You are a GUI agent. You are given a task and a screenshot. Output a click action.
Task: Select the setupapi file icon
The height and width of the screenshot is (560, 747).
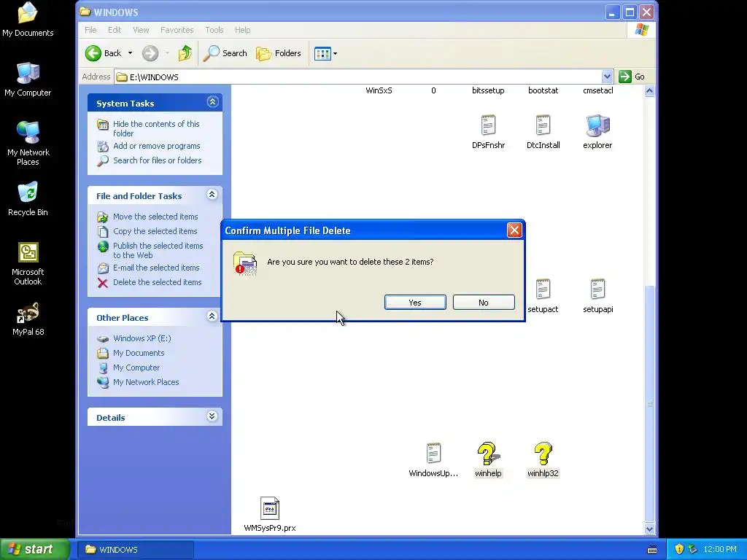(598, 289)
